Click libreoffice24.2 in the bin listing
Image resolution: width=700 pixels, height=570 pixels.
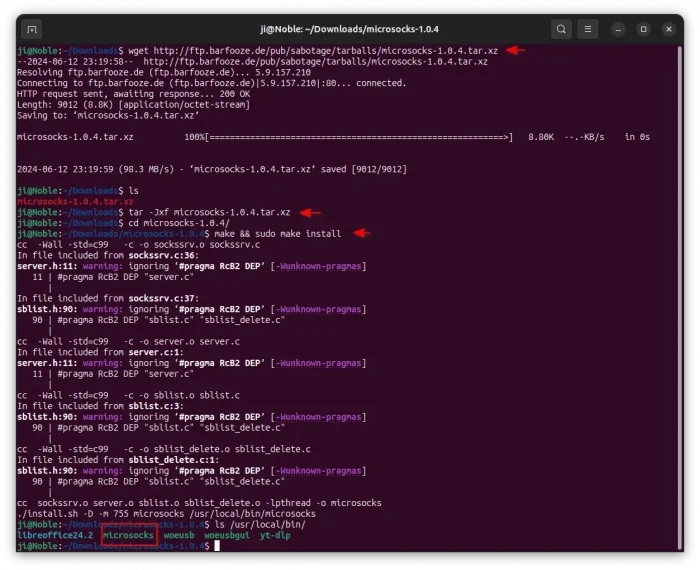coord(55,536)
